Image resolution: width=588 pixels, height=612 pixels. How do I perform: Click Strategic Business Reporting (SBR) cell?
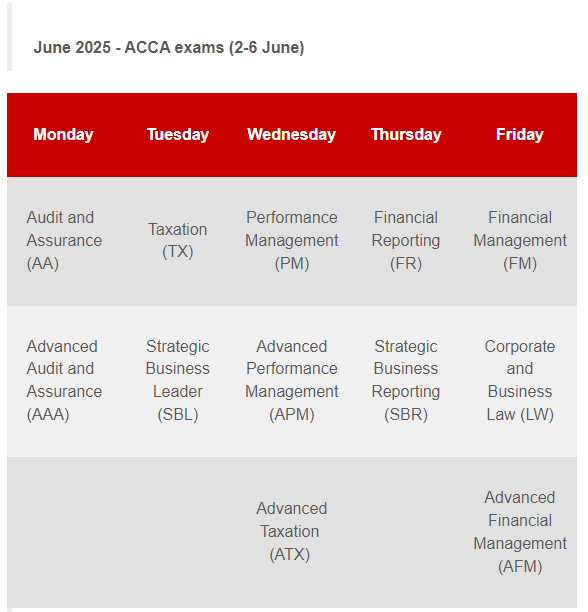[x=406, y=381]
